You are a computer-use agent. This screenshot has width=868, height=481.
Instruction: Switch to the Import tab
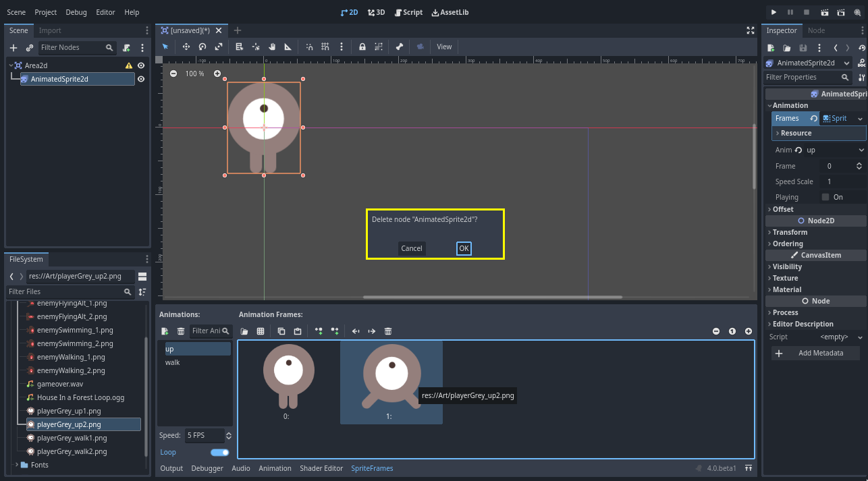pyautogui.click(x=50, y=30)
